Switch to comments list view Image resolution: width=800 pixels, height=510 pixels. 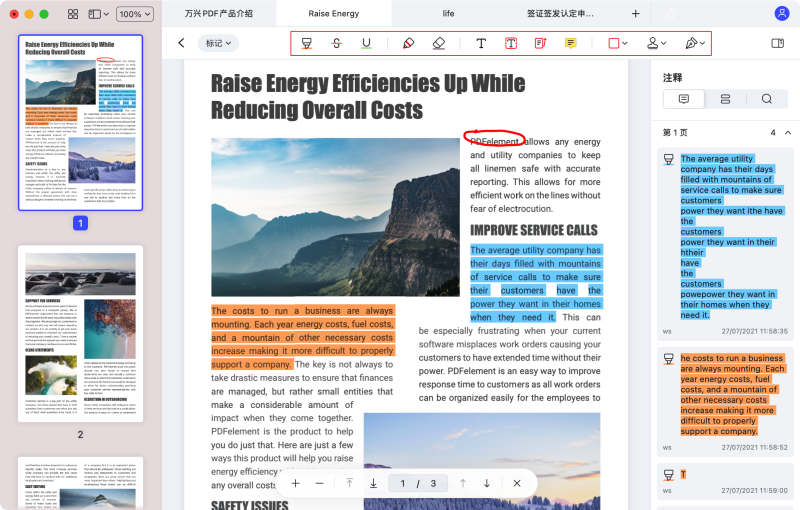[x=684, y=99]
